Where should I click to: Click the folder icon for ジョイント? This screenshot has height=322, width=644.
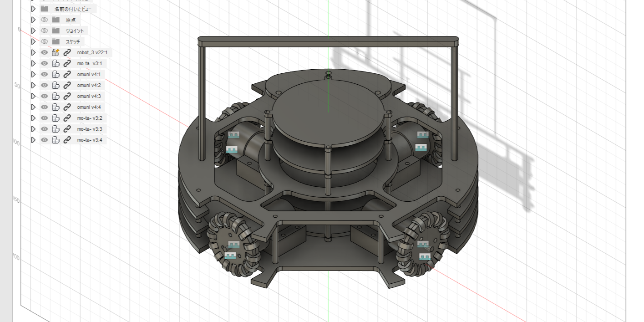[56, 31]
